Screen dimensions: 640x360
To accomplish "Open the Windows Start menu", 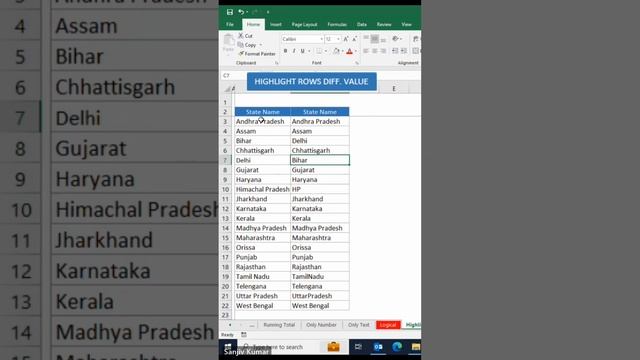I will click(228, 347).
